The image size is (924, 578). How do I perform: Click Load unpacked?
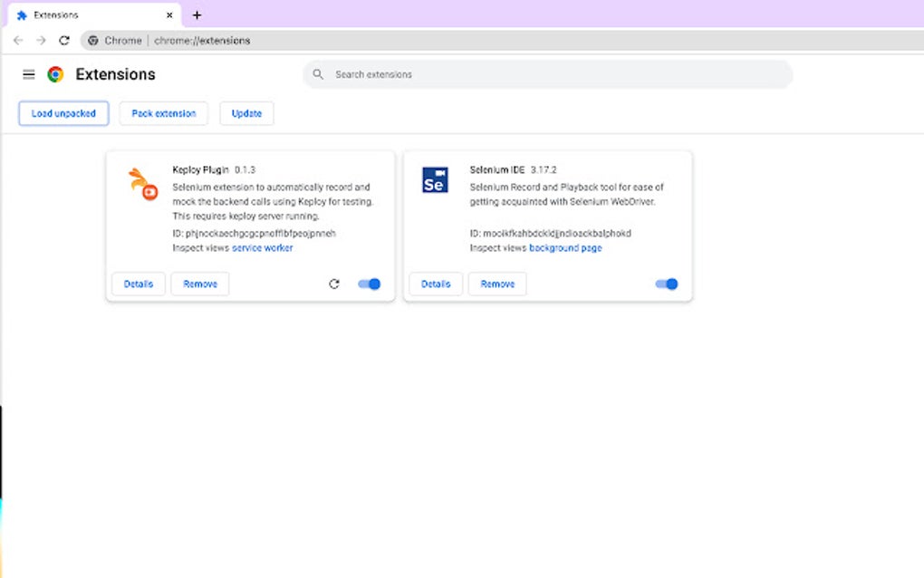63,112
